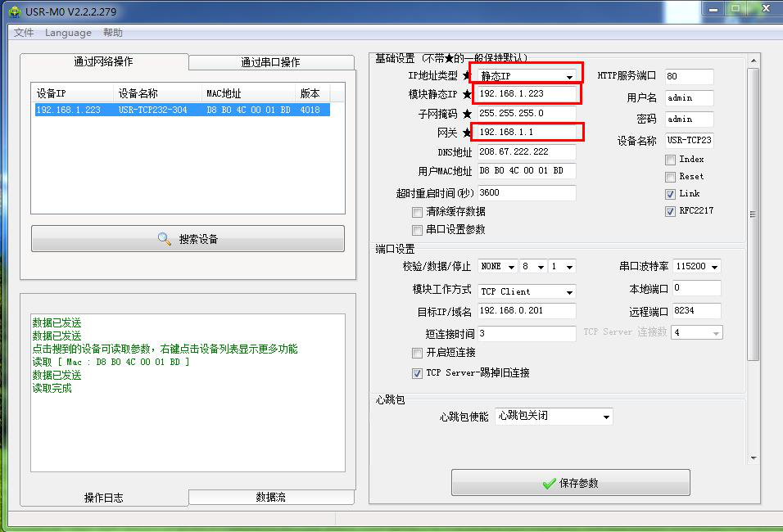
Task: Click the magnifier icon on search device button
Action: click(165, 238)
